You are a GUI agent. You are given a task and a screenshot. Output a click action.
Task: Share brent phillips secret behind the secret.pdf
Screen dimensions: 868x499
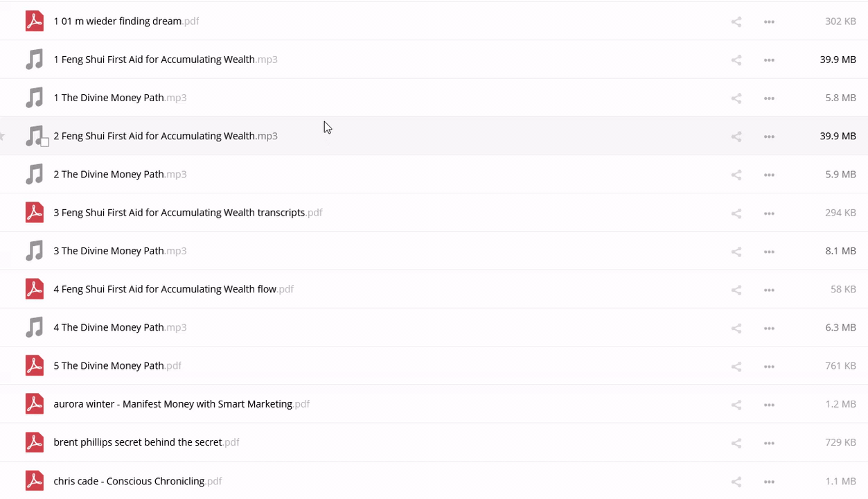[x=736, y=443]
